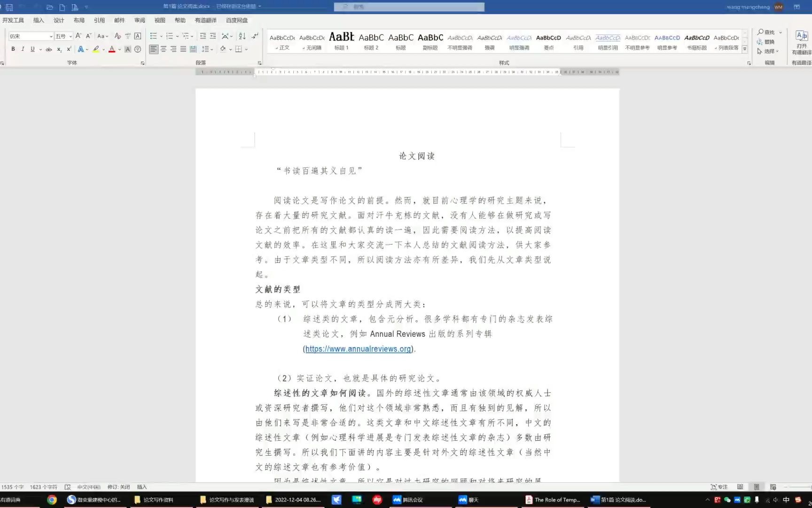Enable Focus mode (专注) in status bar
Viewport: 812px width, 508px height.
click(719, 487)
